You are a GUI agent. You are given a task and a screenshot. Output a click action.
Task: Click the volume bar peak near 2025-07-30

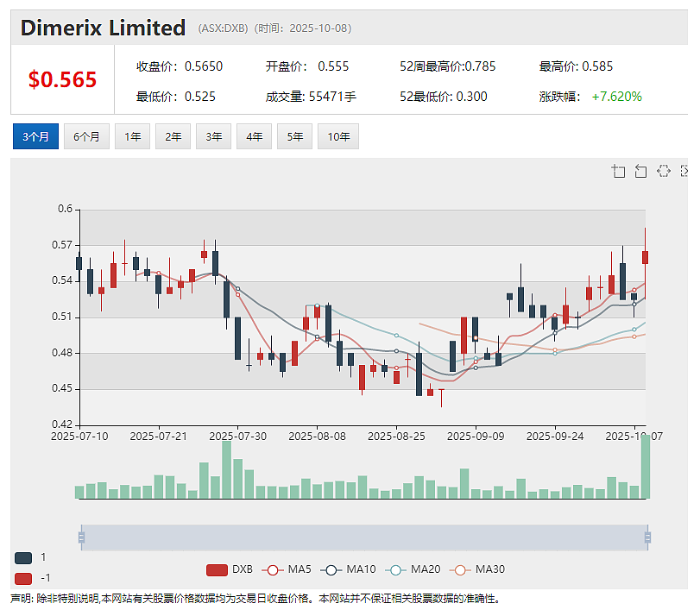[x=227, y=469]
